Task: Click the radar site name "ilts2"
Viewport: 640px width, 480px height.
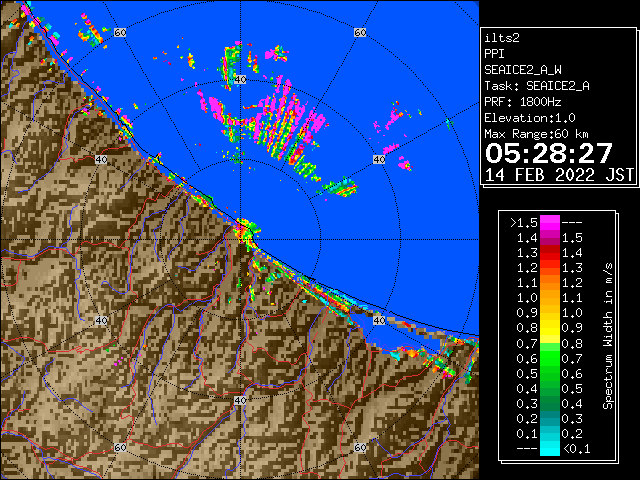Action: [502, 38]
